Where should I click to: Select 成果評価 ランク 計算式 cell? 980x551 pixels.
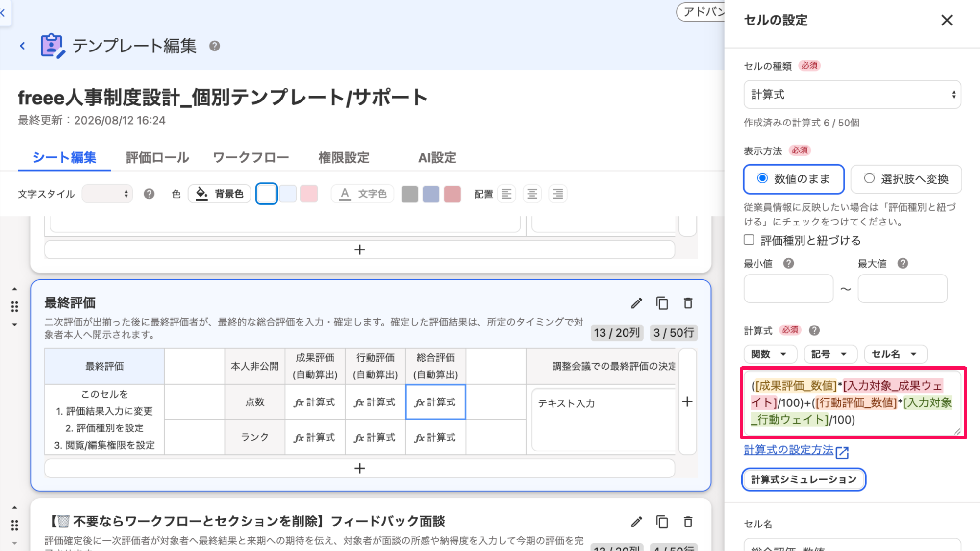[x=315, y=438]
